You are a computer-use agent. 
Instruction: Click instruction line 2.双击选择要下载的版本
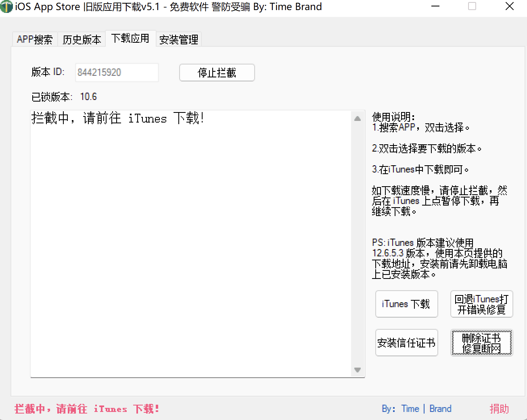[x=427, y=149]
